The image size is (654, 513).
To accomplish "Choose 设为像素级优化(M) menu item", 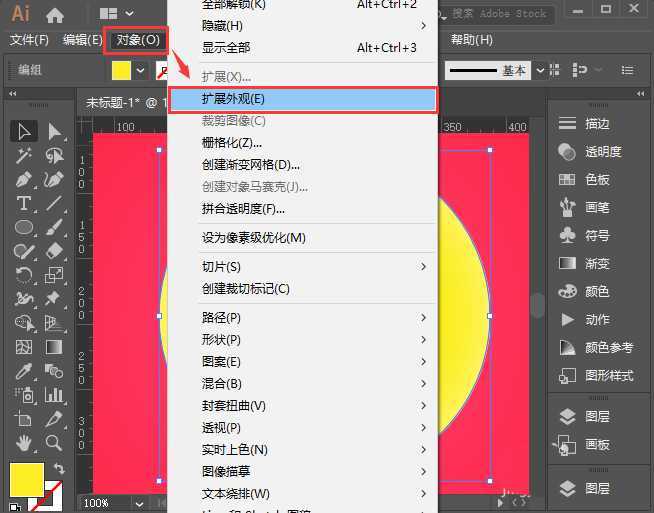I will pyautogui.click(x=303, y=238).
